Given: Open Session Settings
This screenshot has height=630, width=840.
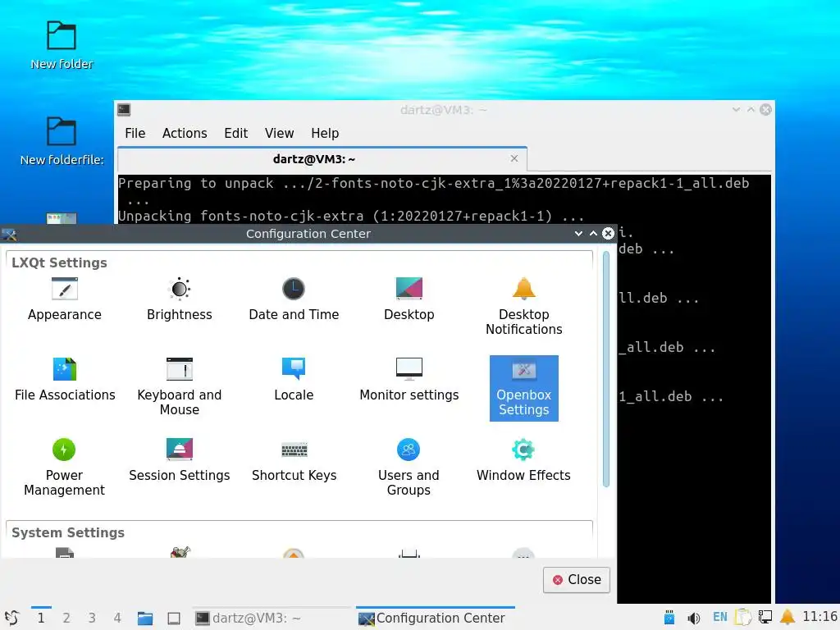Looking at the screenshot, I should 180,459.
